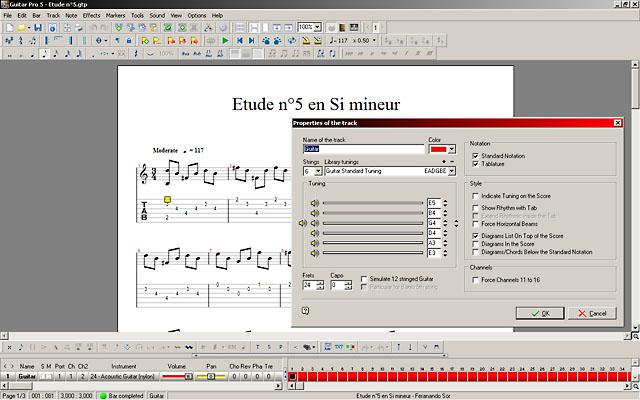Screen dimensions: 640x400
Task: Play the B4 string sound speaker icon
Action: coord(314,213)
